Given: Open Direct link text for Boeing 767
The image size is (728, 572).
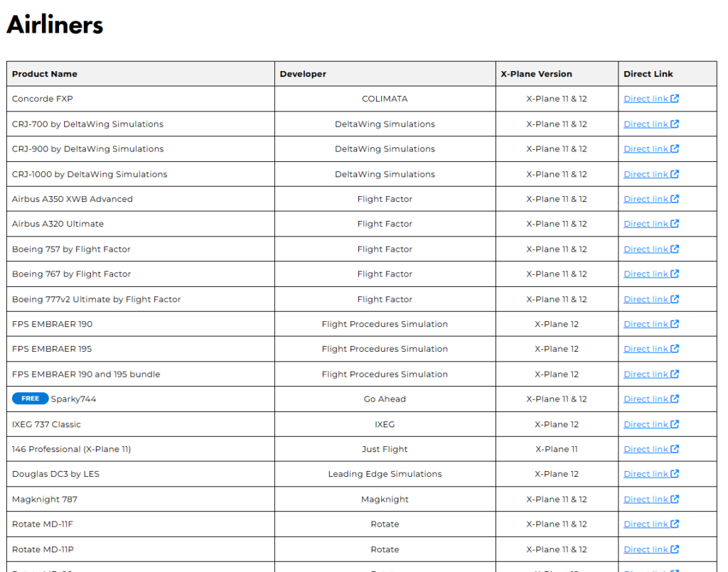Looking at the screenshot, I should tap(646, 274).
